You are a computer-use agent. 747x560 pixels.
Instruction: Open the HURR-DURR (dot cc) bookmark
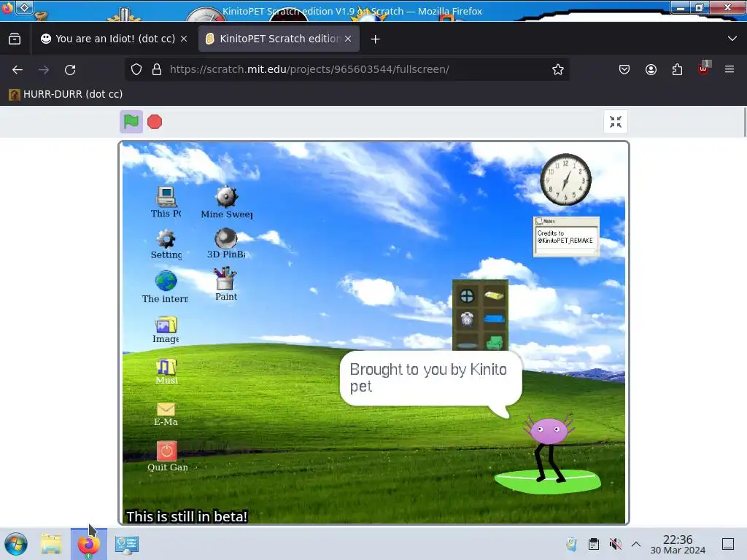coord(66,94)
